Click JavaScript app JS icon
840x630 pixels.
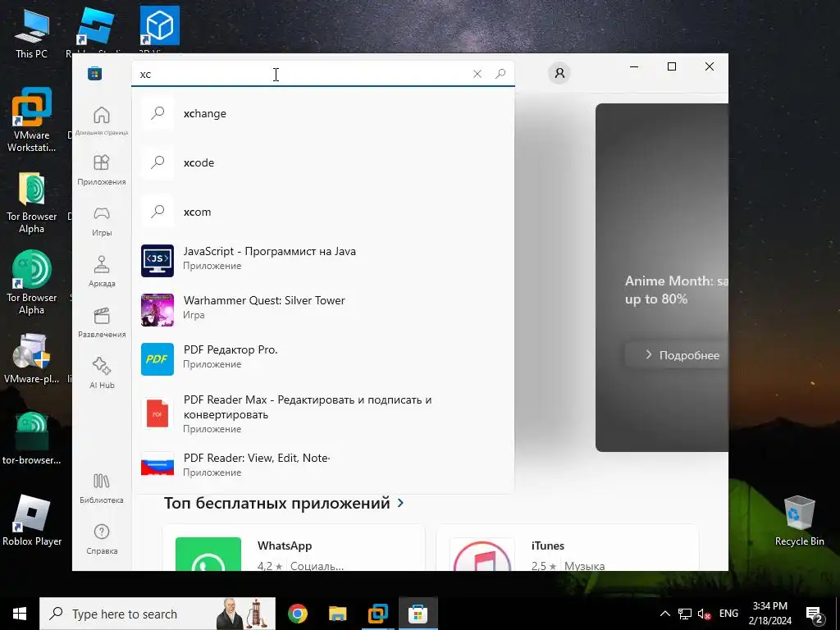tap(157, 261)
